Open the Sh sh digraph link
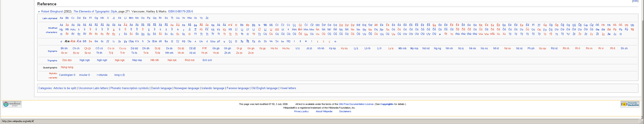 point(624,48)
